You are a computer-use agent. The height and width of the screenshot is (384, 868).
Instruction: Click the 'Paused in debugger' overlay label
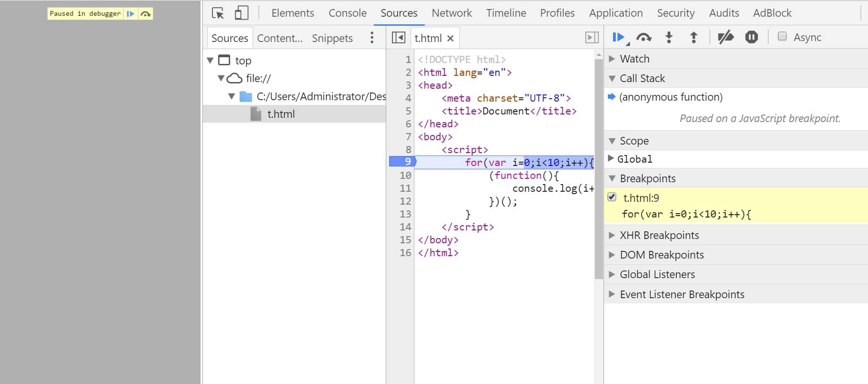pos(85,13)
